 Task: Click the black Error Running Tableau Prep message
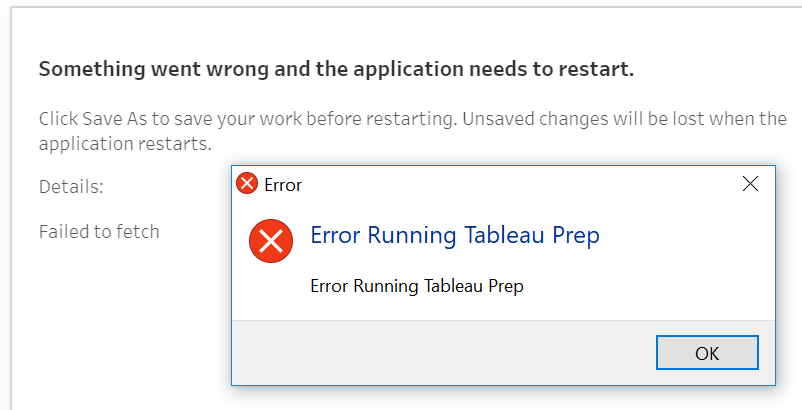(x=417, y=286)
